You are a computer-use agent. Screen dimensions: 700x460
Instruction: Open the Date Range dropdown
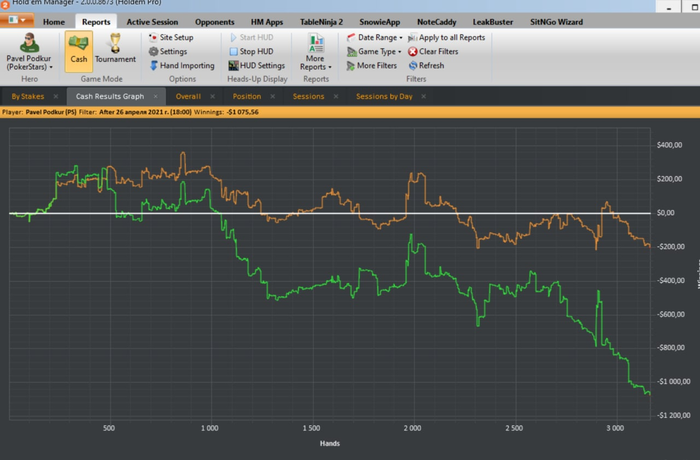coord(374,37)
